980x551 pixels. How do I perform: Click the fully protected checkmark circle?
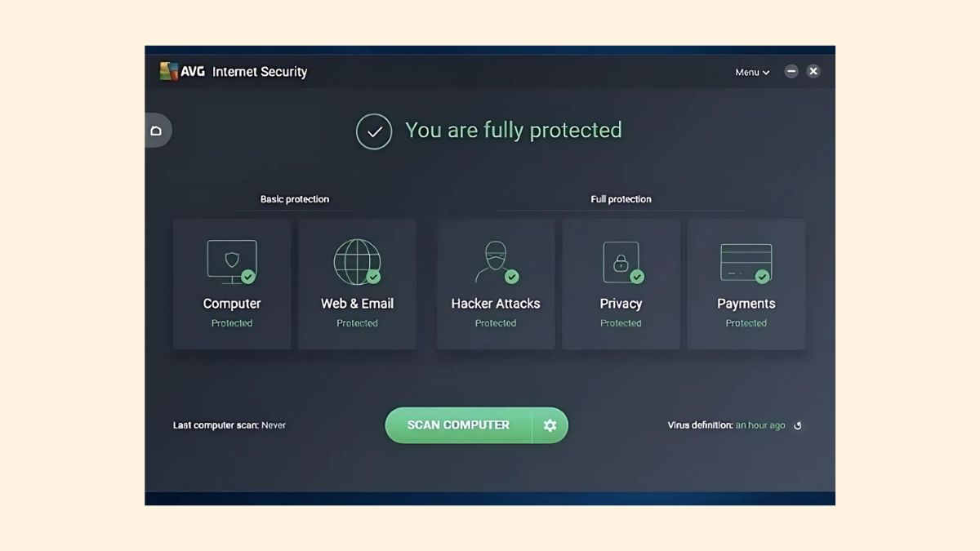(374, 131)
